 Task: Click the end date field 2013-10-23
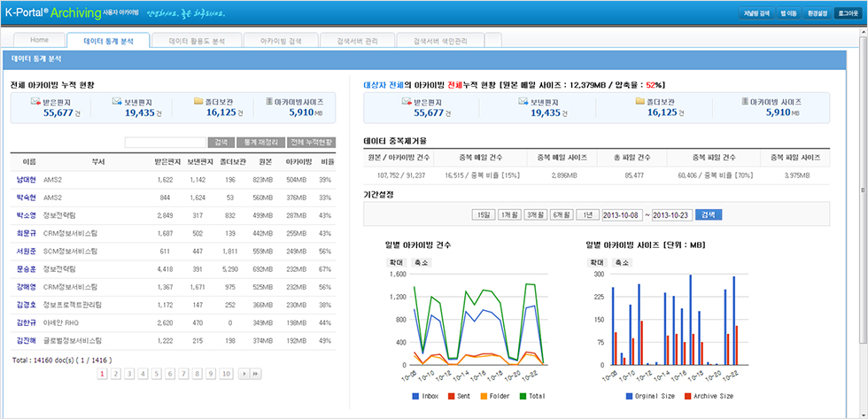(x=672, y=214)
